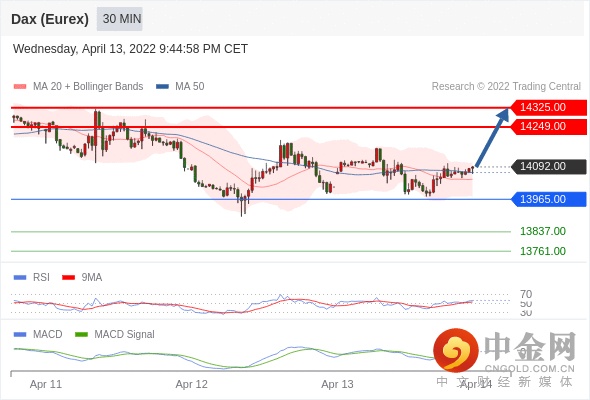Click the Apr 12 date axis label
The width and height of the screenshot is (590, 400).
tap(192, 384)
